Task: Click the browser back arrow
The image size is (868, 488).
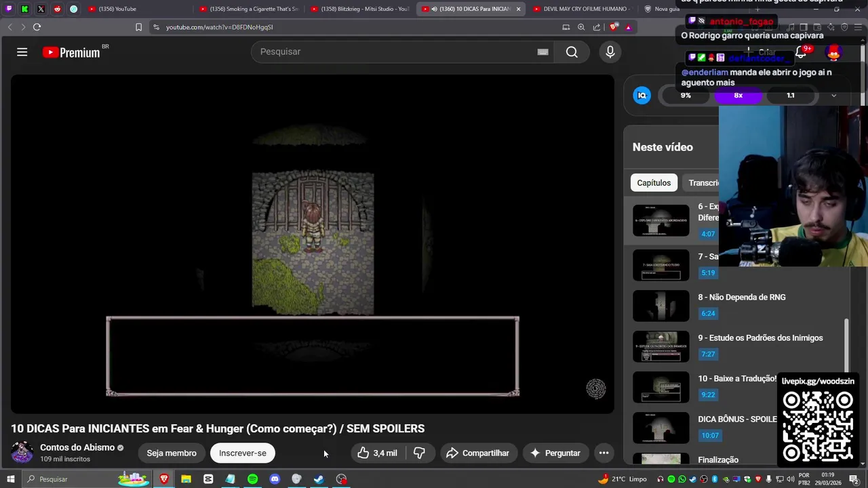Action: [x=9, y=27]
